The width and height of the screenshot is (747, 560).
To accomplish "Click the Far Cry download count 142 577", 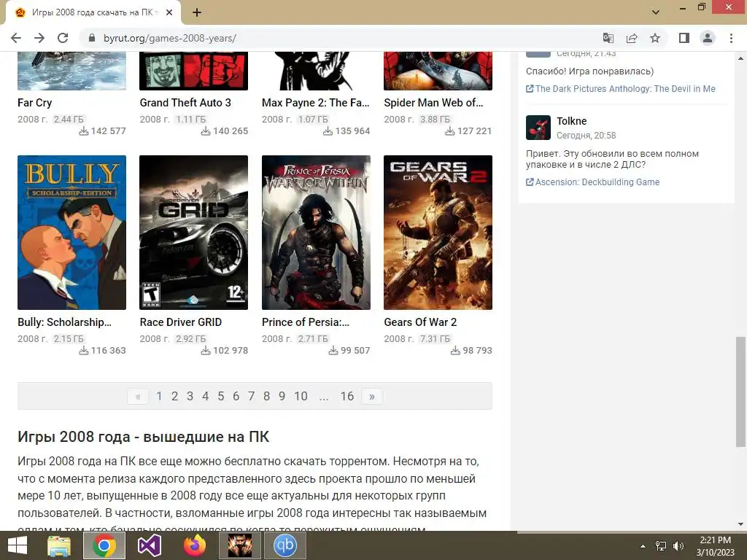I will (x=102, y=131).
